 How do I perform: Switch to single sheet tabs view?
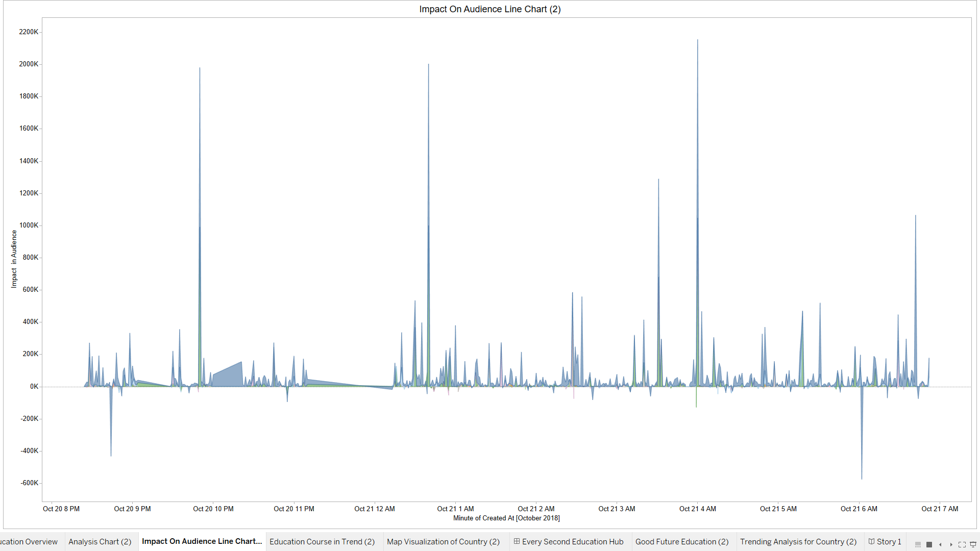coord(929,544)
